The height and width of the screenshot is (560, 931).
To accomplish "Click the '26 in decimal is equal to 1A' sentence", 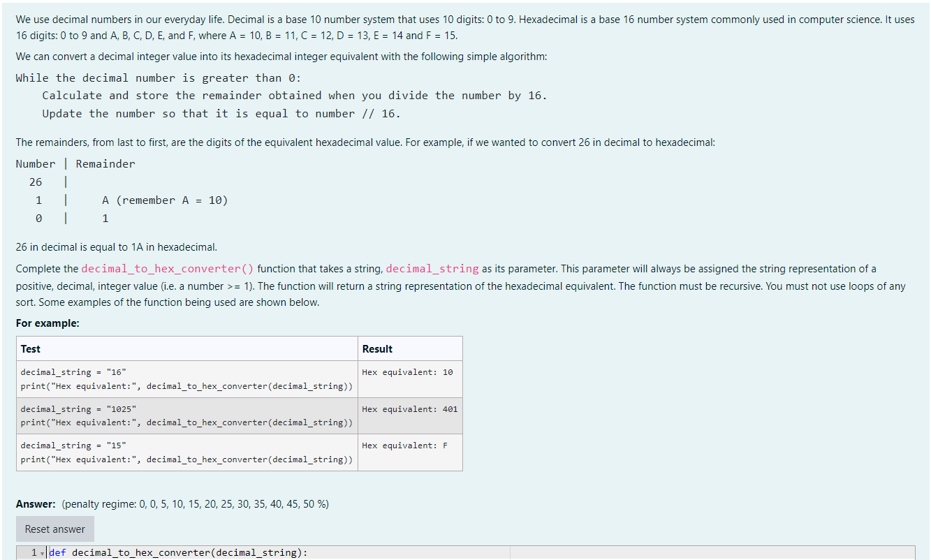I will 117,247.
